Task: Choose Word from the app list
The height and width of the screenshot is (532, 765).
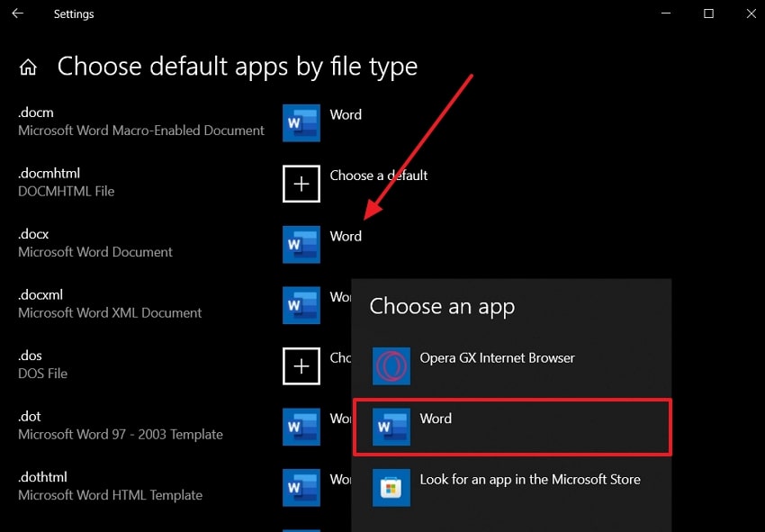Action: (x=512, y=427)
